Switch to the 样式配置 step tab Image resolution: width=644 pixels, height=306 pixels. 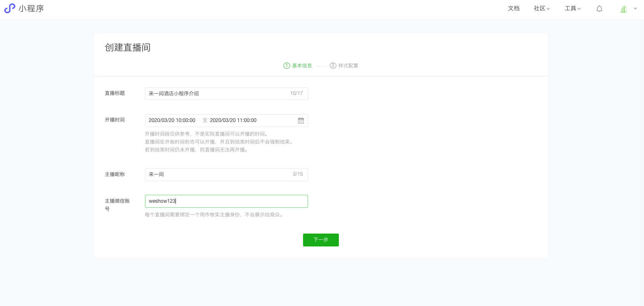pos(348,65)
